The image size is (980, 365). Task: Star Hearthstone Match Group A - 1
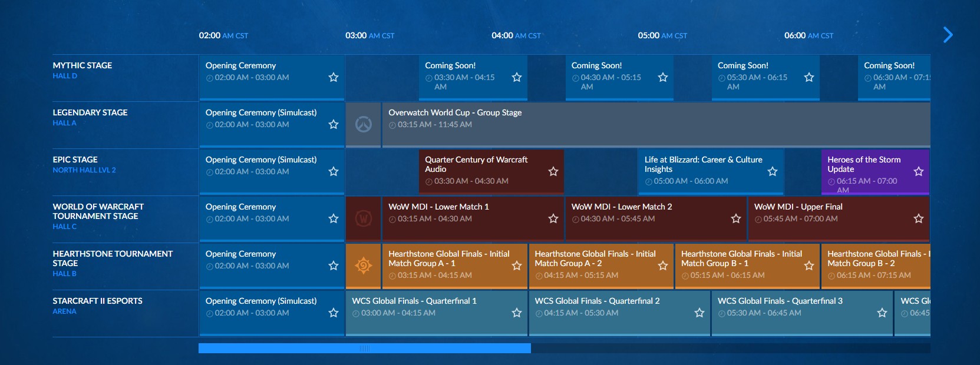[517, 266]
